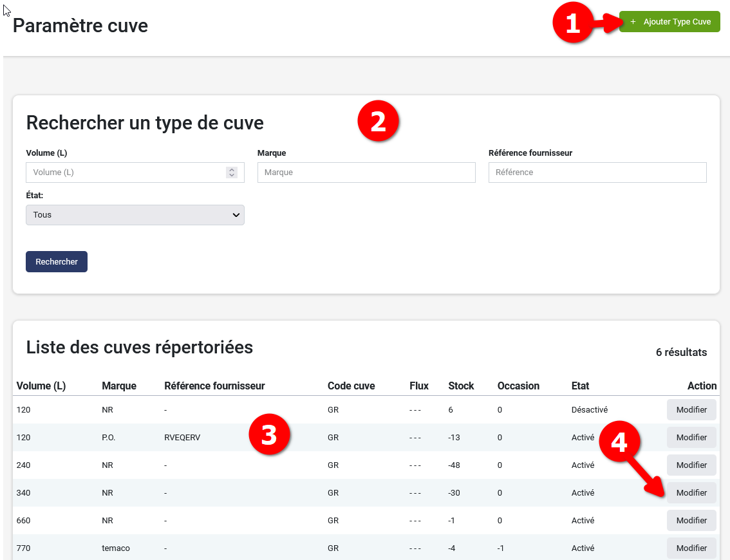
Task: Click the plus icon on Ajouter Type Cuve
Action: (633, 21)
